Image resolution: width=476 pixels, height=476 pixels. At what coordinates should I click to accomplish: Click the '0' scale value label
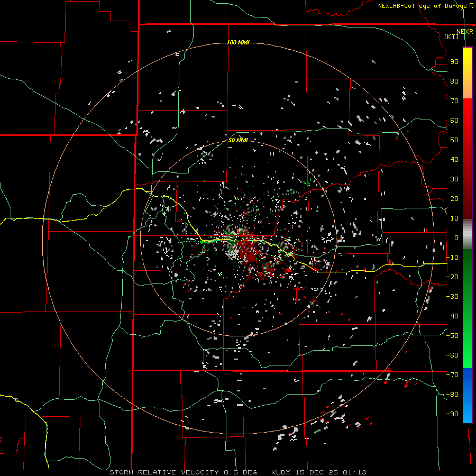click(456, 238)
